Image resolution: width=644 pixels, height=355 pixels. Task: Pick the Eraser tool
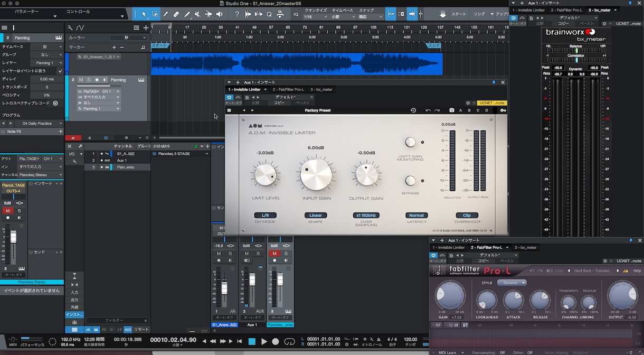click(x=176, y=14)
